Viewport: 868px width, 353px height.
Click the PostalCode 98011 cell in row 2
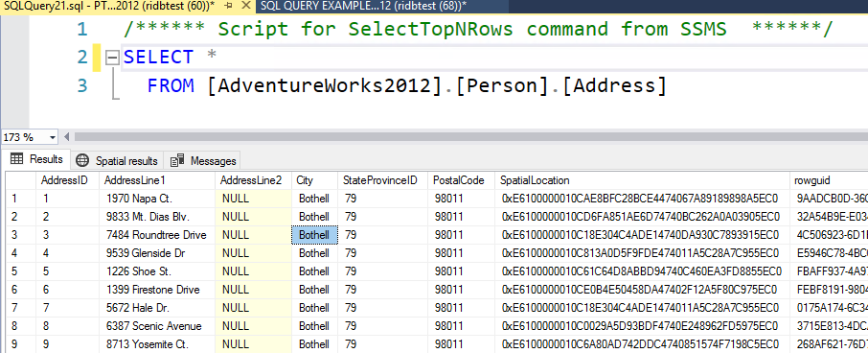point(462,217)
